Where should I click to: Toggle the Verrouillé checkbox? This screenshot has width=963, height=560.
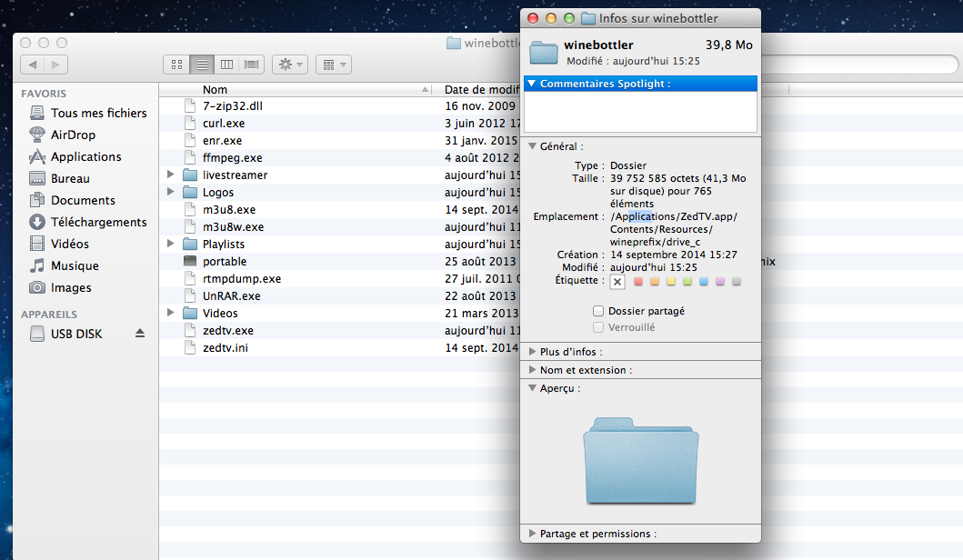(x=598, y=327)
